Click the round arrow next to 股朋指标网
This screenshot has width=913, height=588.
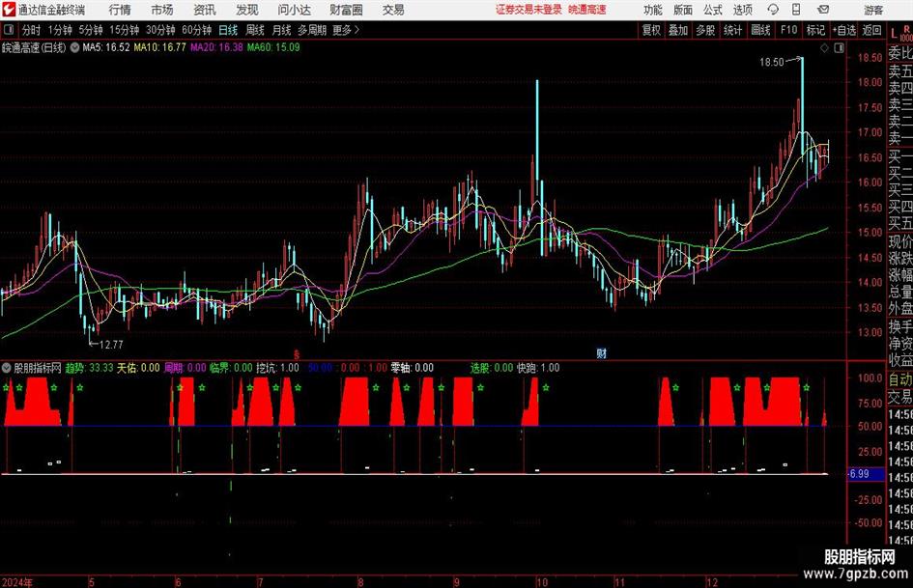click(x=7, y=368)
